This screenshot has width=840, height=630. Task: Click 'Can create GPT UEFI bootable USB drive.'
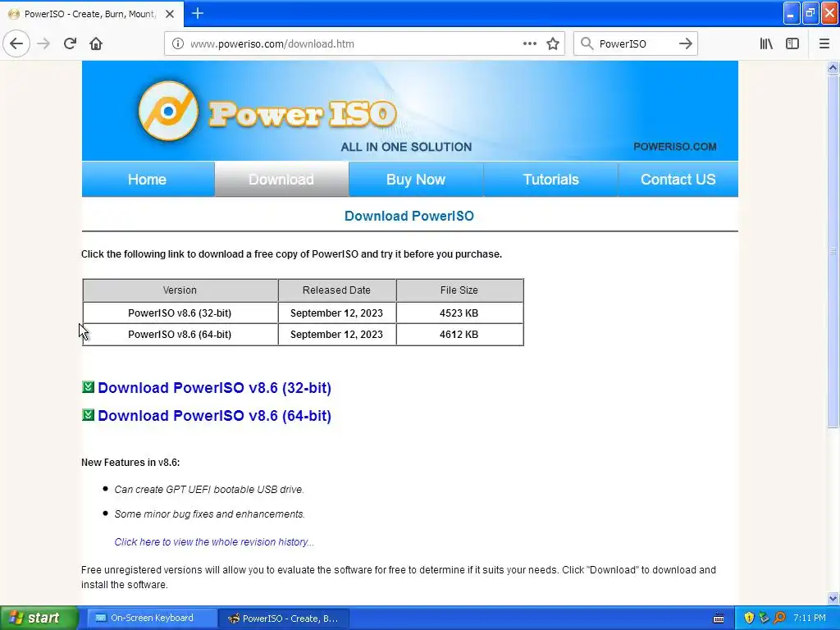point(209,489)
